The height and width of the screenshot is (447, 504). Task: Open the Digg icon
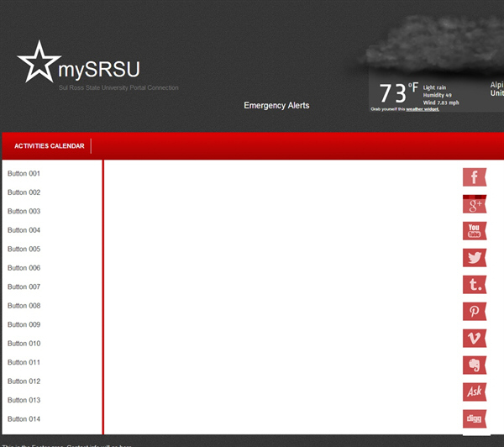click(x=475, y=418)
